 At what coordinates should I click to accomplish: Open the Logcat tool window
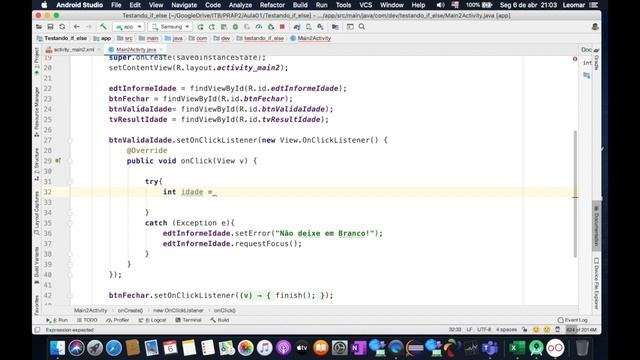[153, 320]
